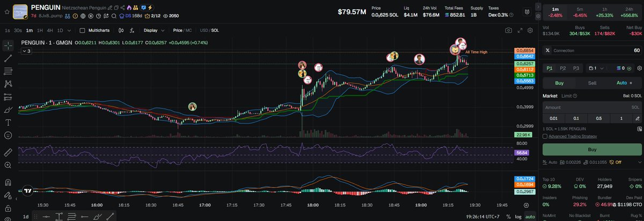Select 4H timeframe

(x=50, y=31)
